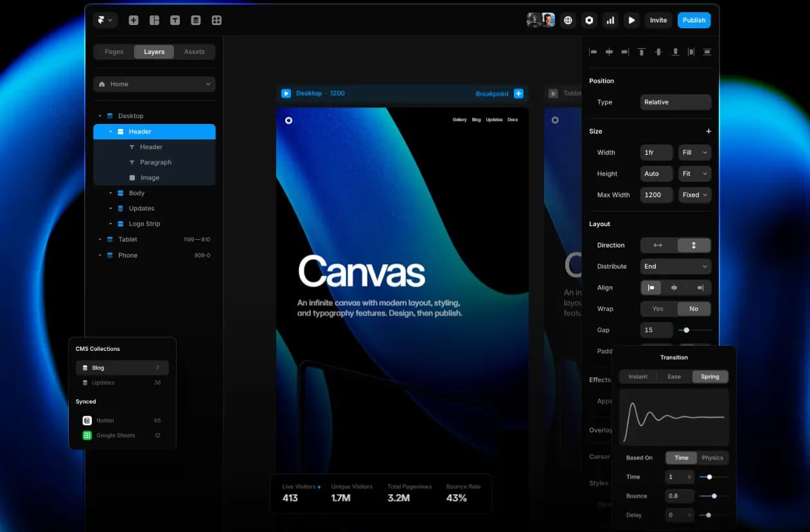Click the globe icon in top toolbar
Screen dimensions: 810x532
[x=568, y=21]
